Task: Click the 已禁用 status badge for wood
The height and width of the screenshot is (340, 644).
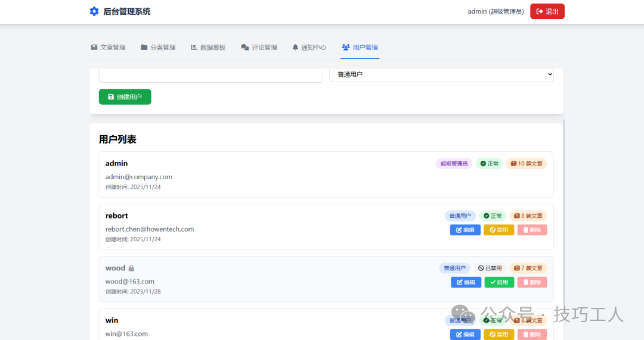Action: point(490,268)
